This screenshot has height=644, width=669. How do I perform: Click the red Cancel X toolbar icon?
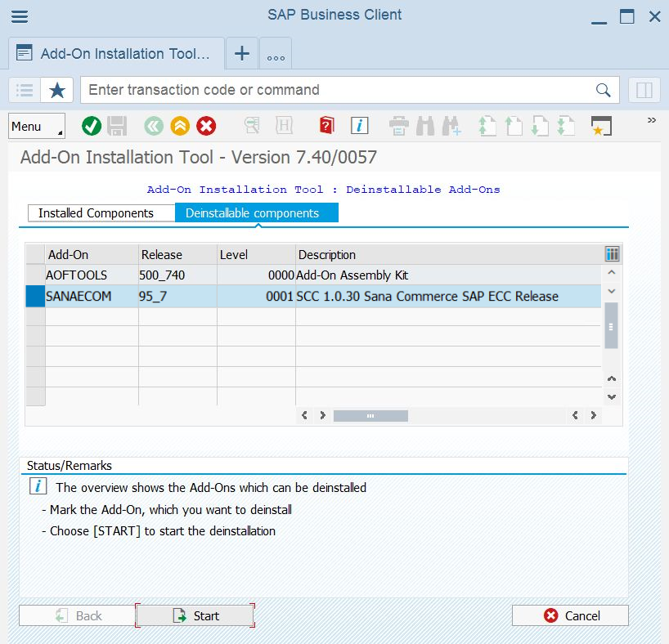tap(206, 126)
